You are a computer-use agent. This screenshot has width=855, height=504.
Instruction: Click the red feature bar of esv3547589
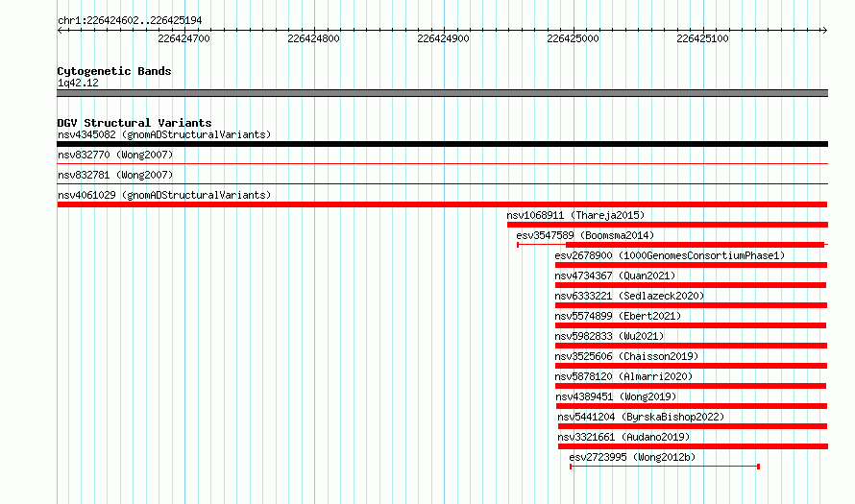(695, 245)
